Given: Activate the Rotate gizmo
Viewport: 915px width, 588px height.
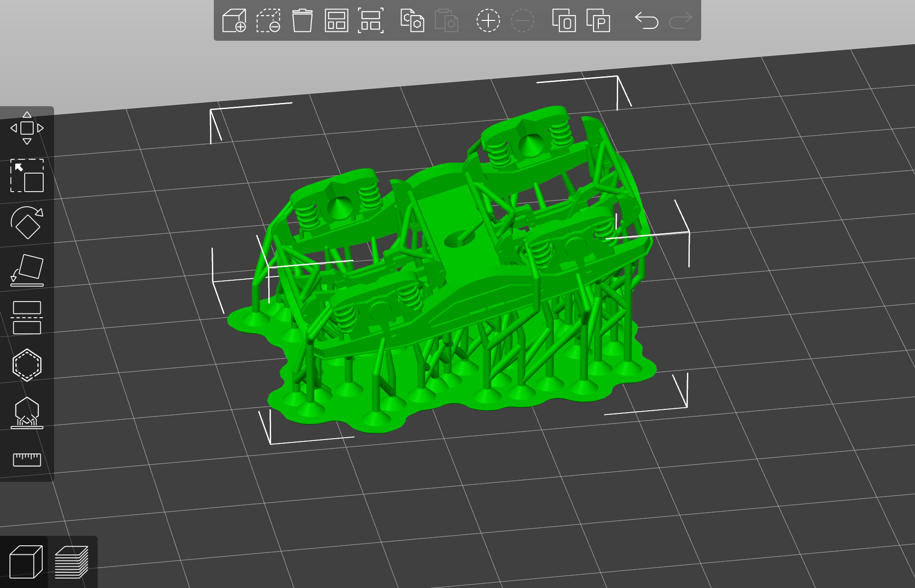Looking at the screenshot, I should tap(27, 223).
